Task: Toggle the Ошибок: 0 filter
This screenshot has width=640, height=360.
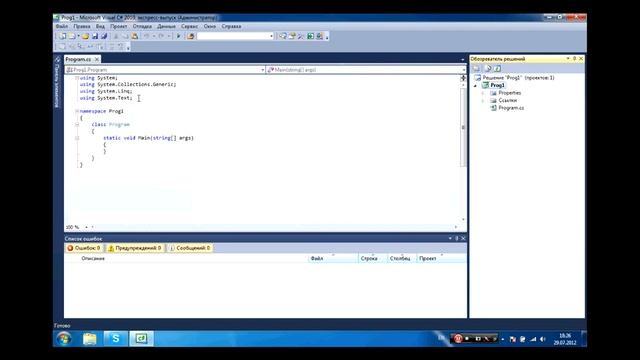Action: click(x=84, y=248)
